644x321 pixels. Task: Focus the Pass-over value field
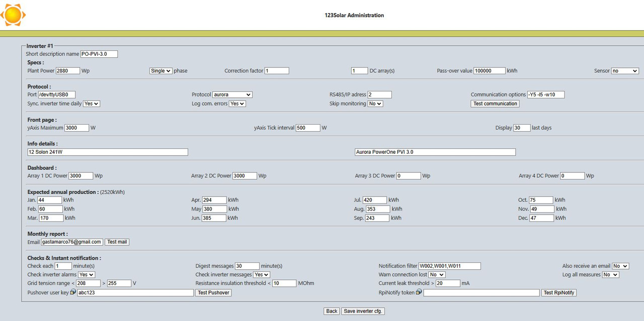tap(490, 71)
